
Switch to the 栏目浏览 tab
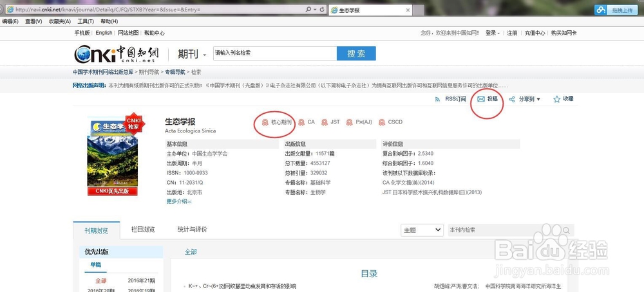pyautogui.click(x=143, y=230)
